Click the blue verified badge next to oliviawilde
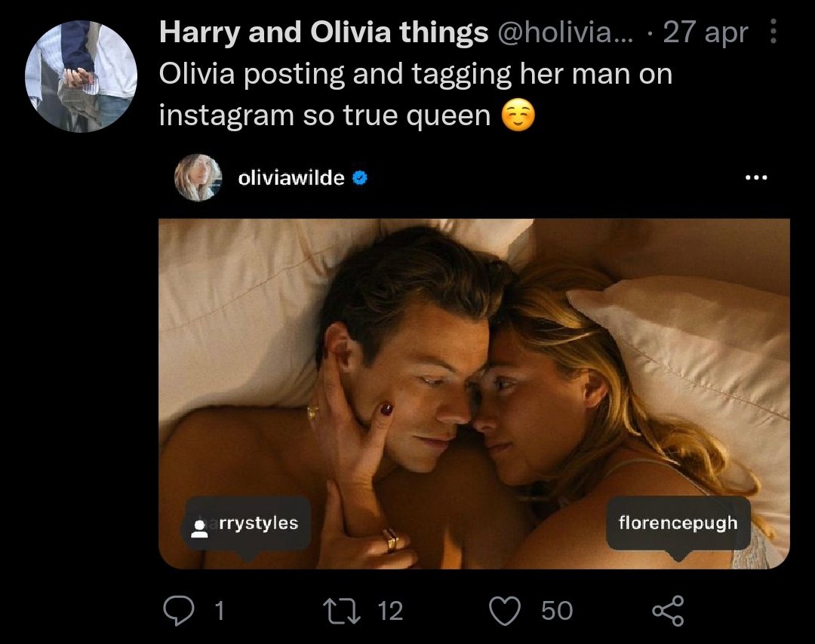Viewport: 815px width, 644px height. pos(360,178)
